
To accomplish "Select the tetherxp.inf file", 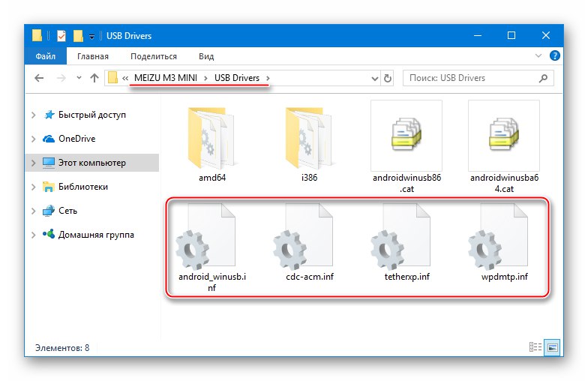I will 406,243.
